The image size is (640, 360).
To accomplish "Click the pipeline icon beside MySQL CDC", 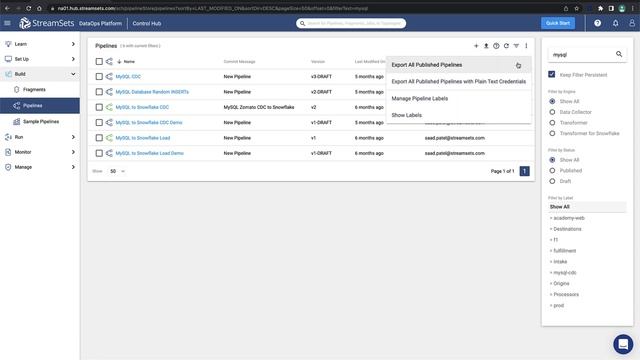I will pyautogui.click(x=109, y=76).
